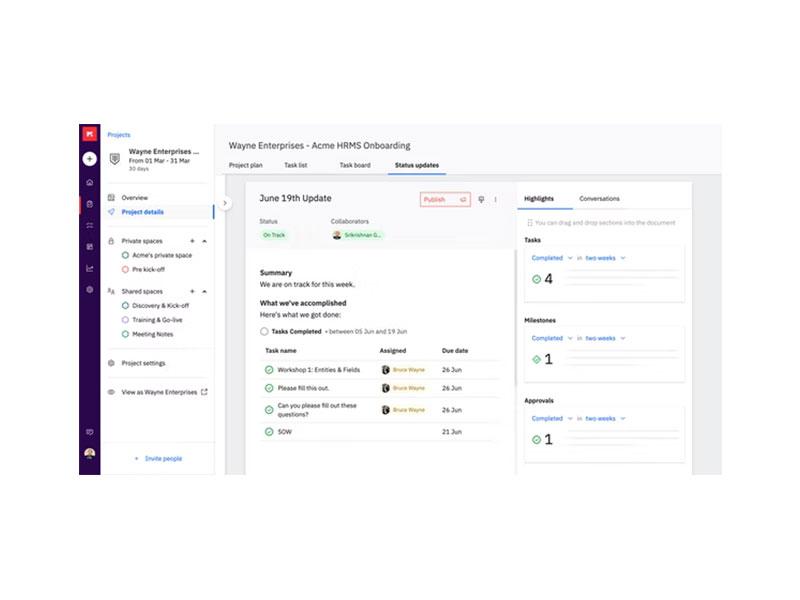Collapse the sidebar with the arrow handle
The image size is (800, 600).
(x=225, y=203)
